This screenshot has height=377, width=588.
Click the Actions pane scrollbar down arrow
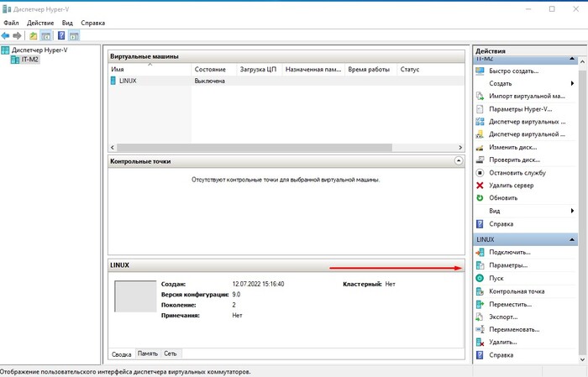(582, 359)
